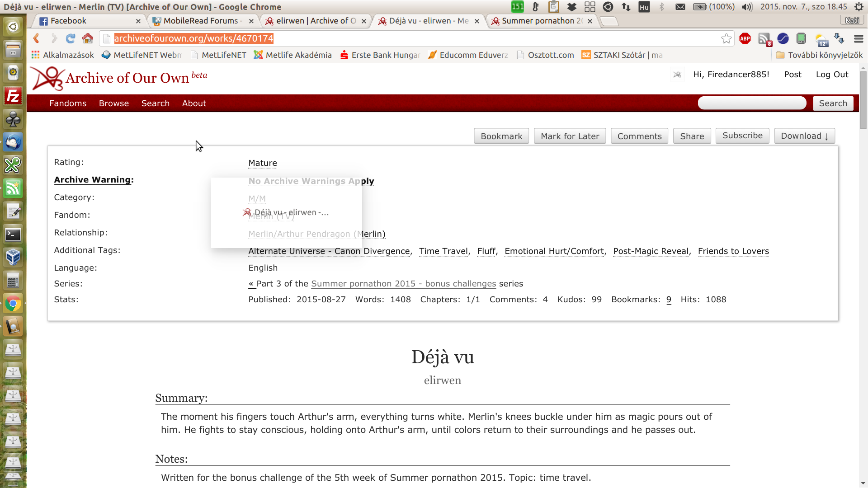
Task: Click the page vertical scrollbar thumb
Action: pos(863,99)
